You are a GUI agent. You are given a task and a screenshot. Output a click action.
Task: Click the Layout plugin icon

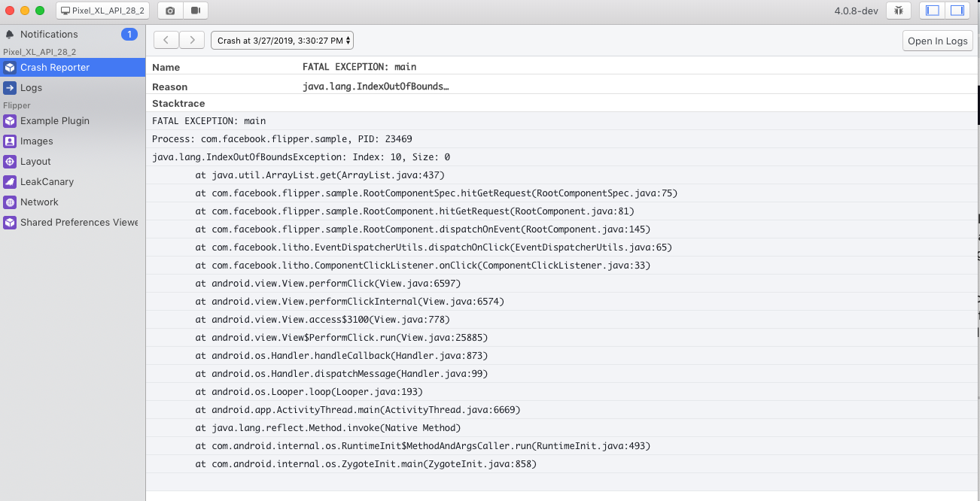[x=10, y=162]
